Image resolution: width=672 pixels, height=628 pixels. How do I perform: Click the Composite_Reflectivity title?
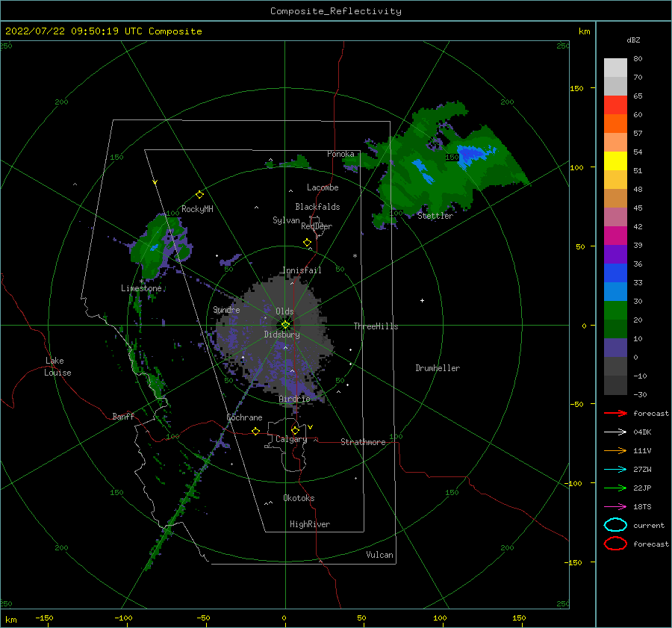[336, 11]
